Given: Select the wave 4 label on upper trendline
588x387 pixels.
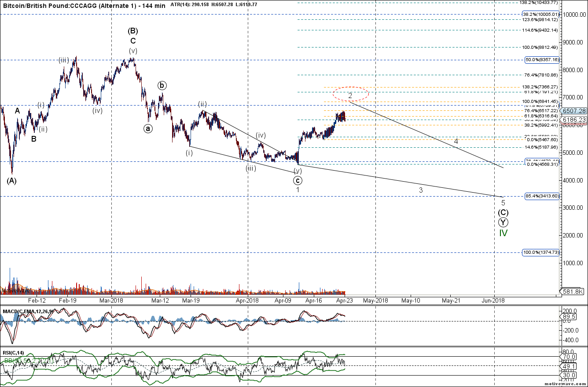Looking at the screenshot, I should [x=456, y=141].
